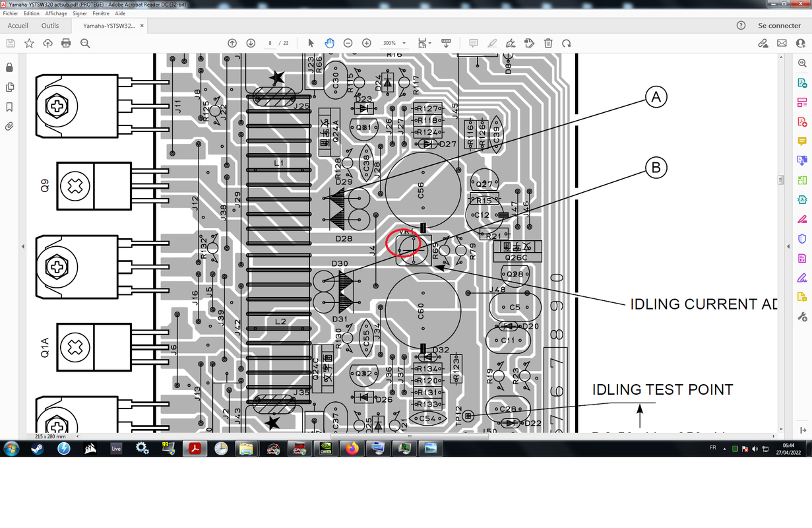The height and width of the screenshot is (528, 812).
Task: Expand the left navigation pane arrow
Action: (23, 246)
